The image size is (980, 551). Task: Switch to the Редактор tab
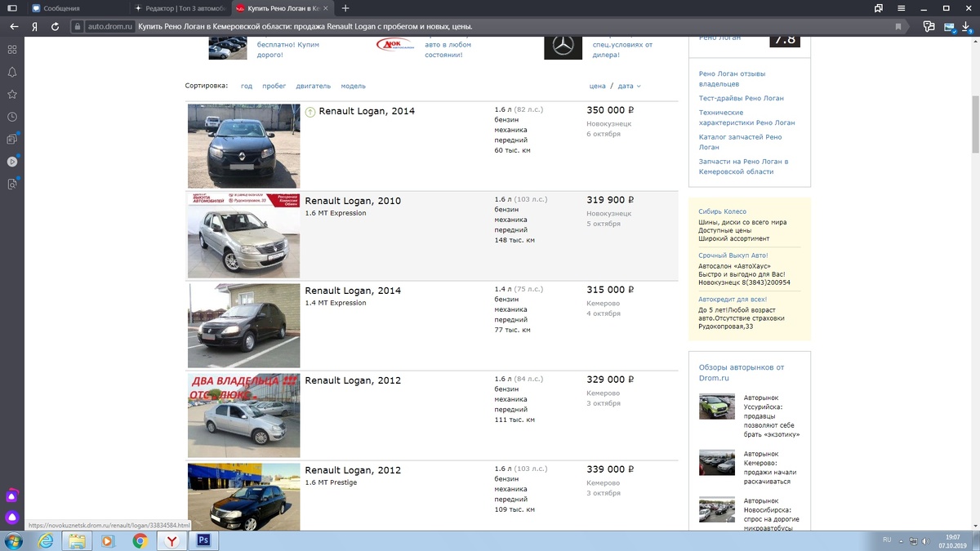[x=181, y=8]
